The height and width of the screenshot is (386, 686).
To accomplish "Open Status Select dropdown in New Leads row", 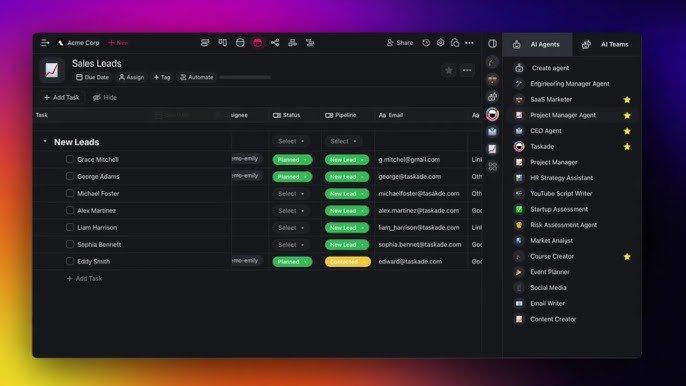I will [291, 141].
